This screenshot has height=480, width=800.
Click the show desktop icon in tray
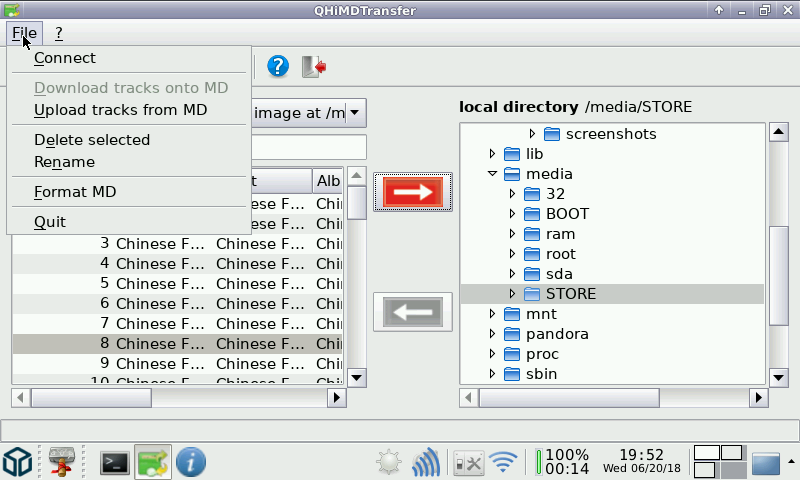click(x=765, y=463)
